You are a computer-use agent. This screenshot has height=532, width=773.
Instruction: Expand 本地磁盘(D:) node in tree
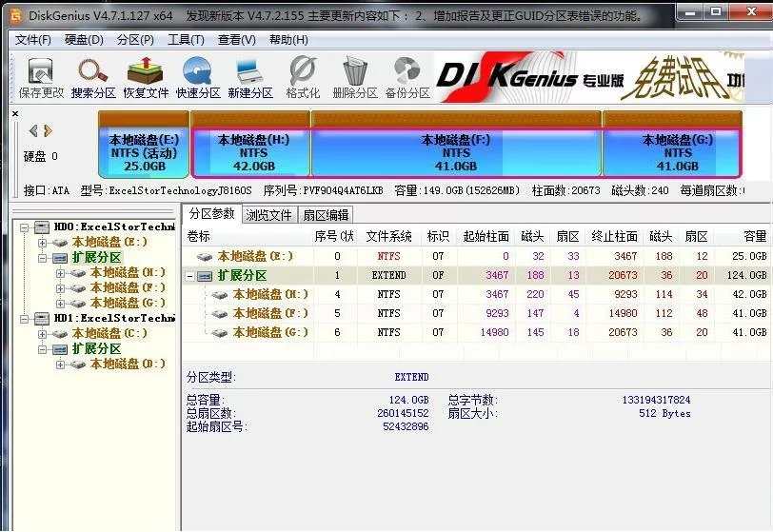pyautogui.click(x=60, y=365)
